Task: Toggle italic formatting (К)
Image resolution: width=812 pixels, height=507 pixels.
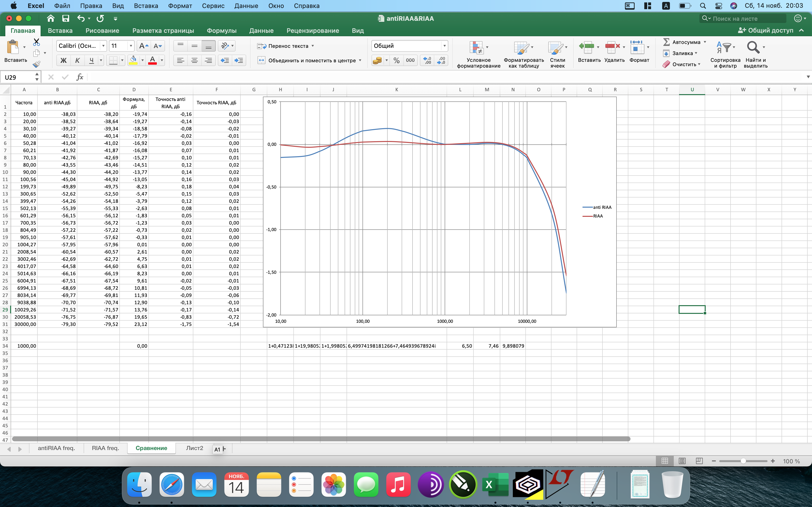Action: point(77,60)
